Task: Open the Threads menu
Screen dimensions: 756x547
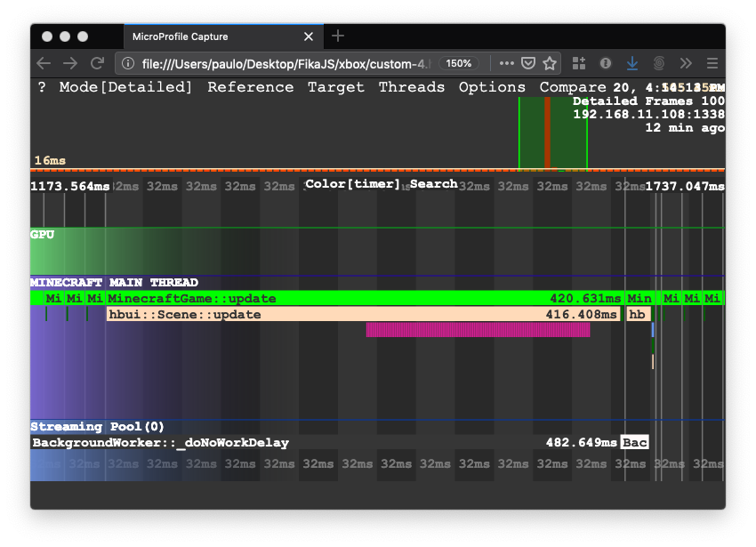Action: (x=411, y=87)
